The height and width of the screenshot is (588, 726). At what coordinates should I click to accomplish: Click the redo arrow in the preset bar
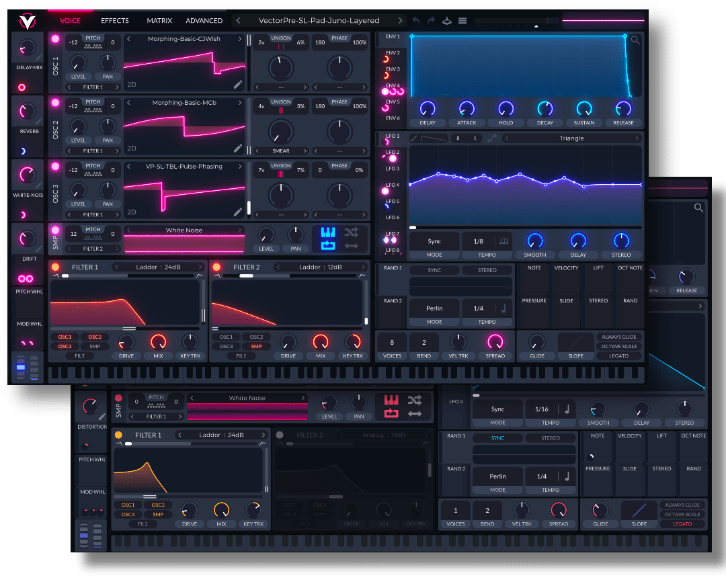click(x=432, y=21)
